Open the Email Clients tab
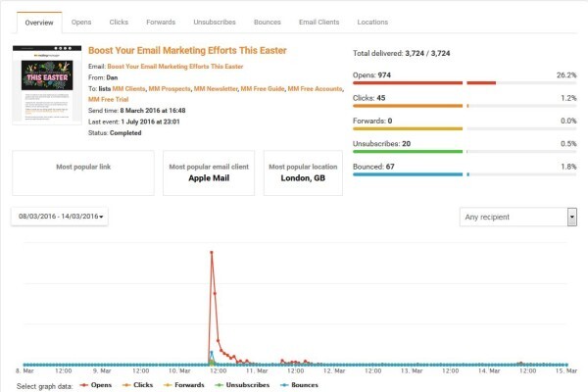This screenshot has width=588, height=392. click(x=319, y=23)
